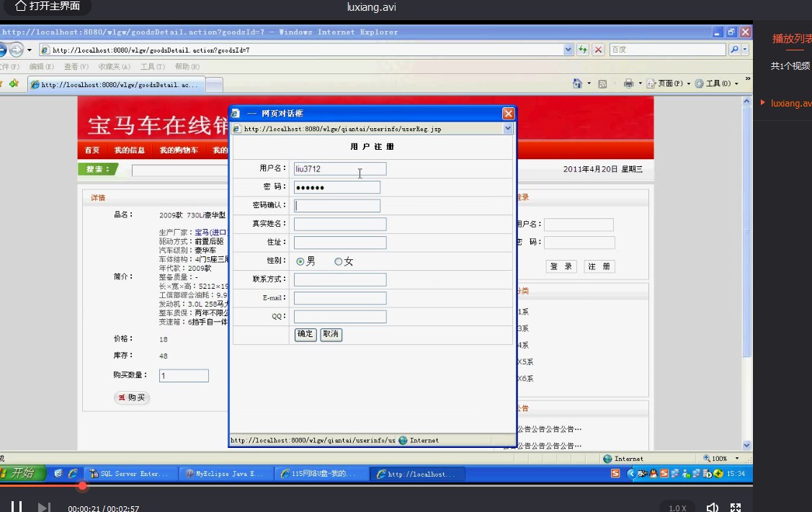Screen dimensions: 812x512
Task: Open the 收藏夹(A) menu in IE
Action: click(x=115, y=67)
